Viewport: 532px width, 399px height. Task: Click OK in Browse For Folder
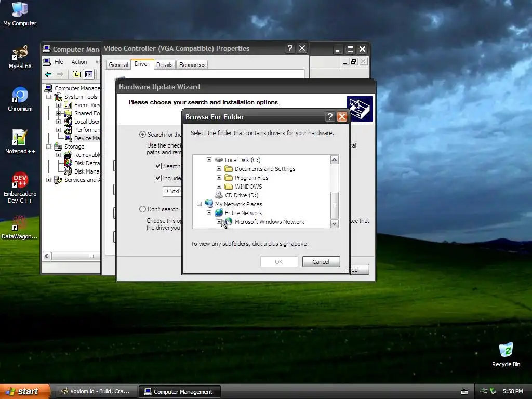[x=279, y=262]
